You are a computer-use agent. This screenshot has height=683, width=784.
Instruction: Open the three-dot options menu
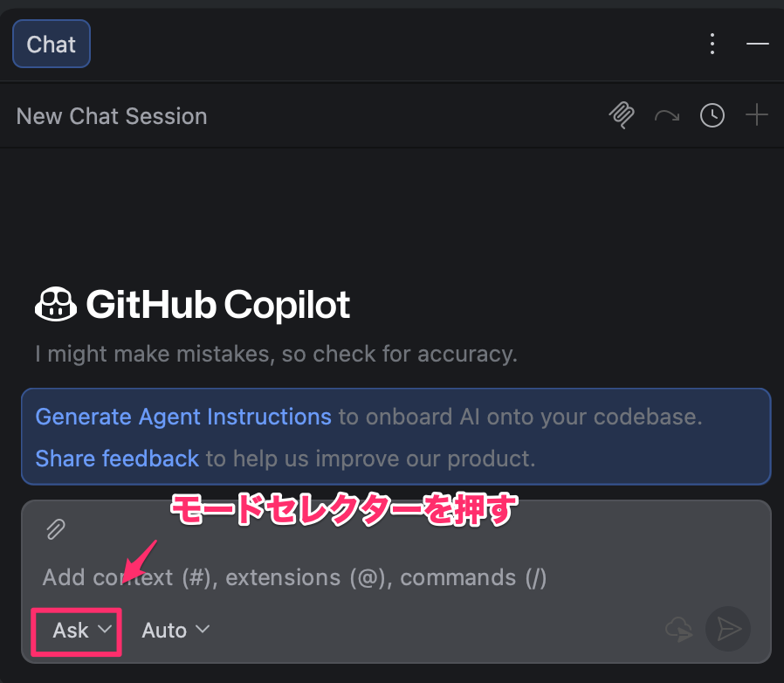[x=712, y=44]
